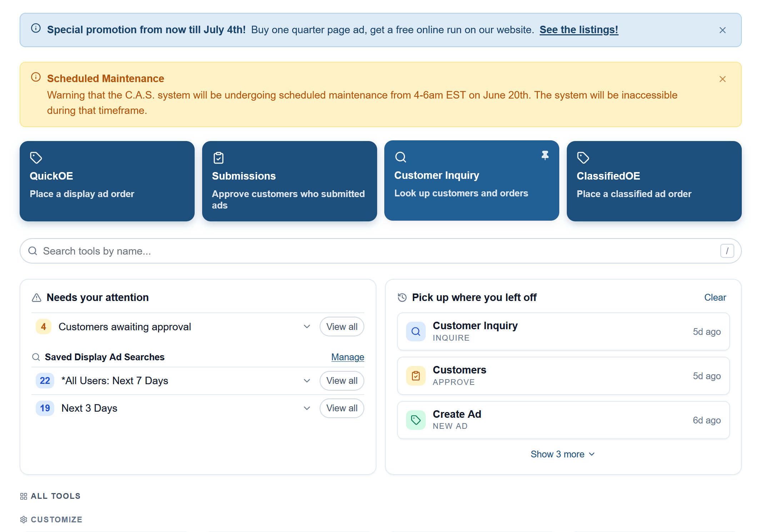765x532 pixels.
Task: Clear the recent activity list
Action: (x=715, y=297)
